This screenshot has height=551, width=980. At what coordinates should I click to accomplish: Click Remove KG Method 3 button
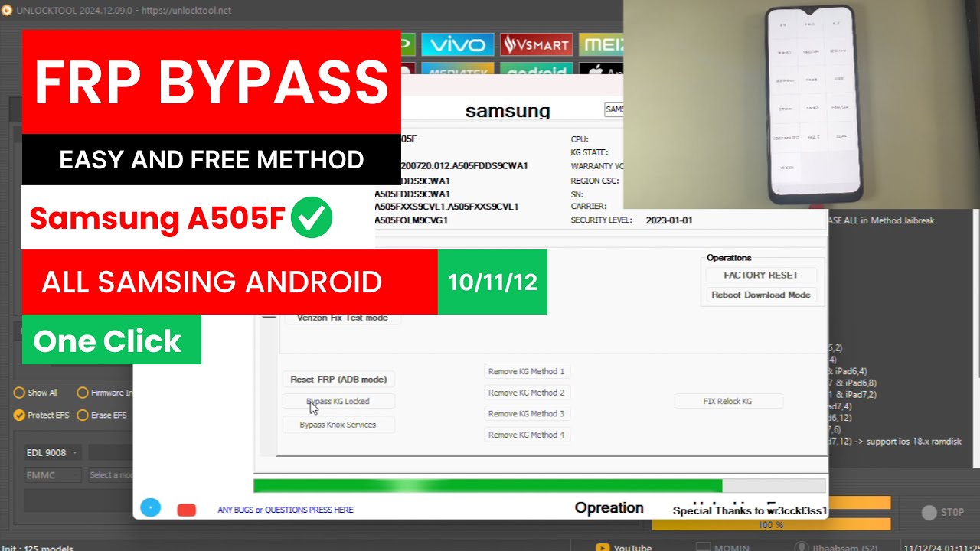526,413
